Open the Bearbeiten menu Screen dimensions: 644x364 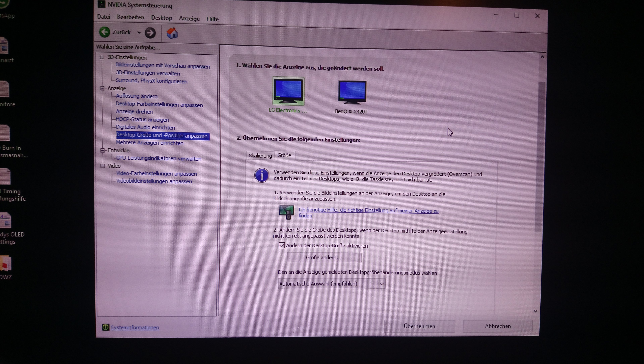130,17
